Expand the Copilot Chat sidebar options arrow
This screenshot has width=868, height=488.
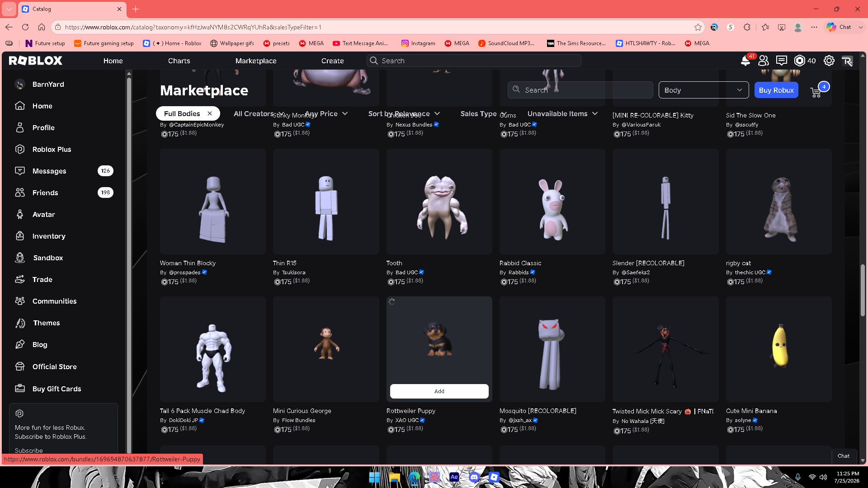point(861,27)
